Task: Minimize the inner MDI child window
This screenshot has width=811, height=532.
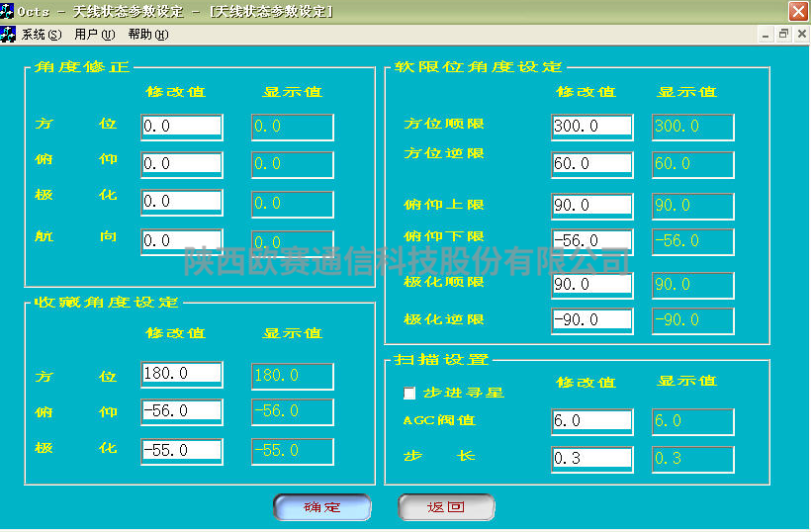Action: click(x=766, y=34)
